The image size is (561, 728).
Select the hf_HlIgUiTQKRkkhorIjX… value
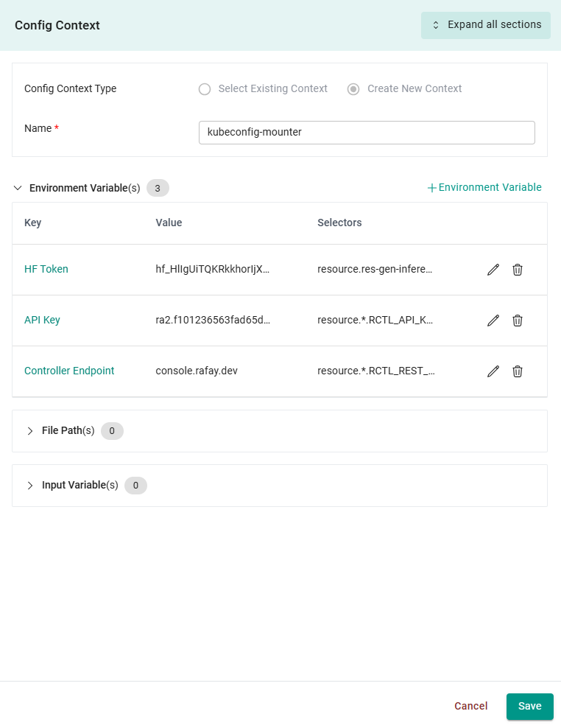[x=213, y=269]
